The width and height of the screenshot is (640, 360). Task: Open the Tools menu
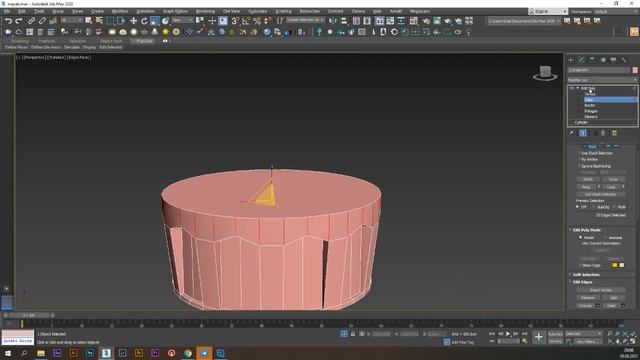click(39, 11)
